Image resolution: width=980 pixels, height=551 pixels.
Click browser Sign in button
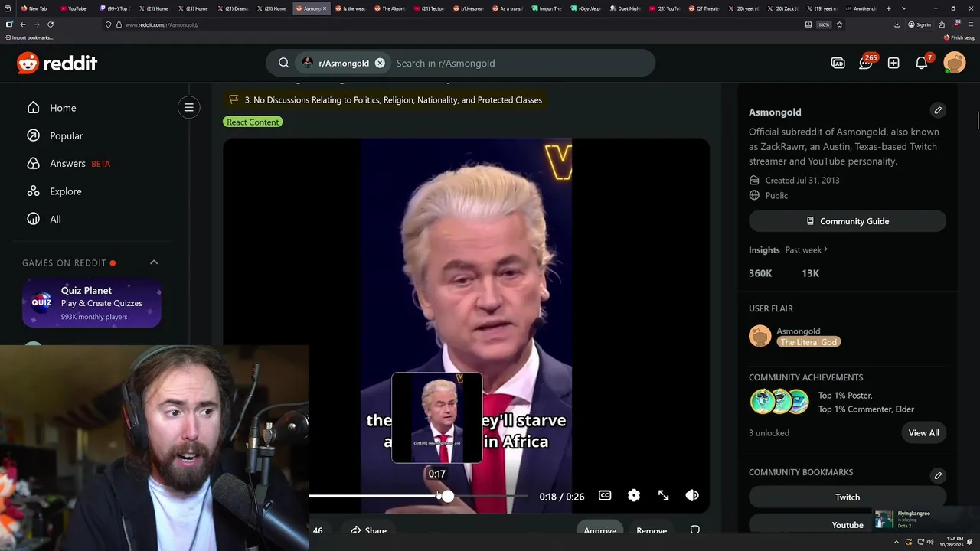tap(920, 24)
